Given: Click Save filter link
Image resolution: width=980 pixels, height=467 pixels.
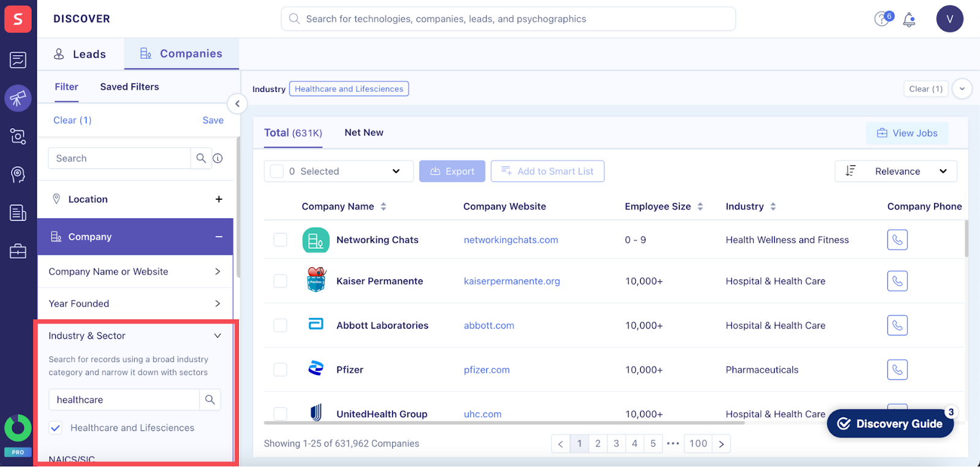Looking at the screenshot, I should click(213, 120).
